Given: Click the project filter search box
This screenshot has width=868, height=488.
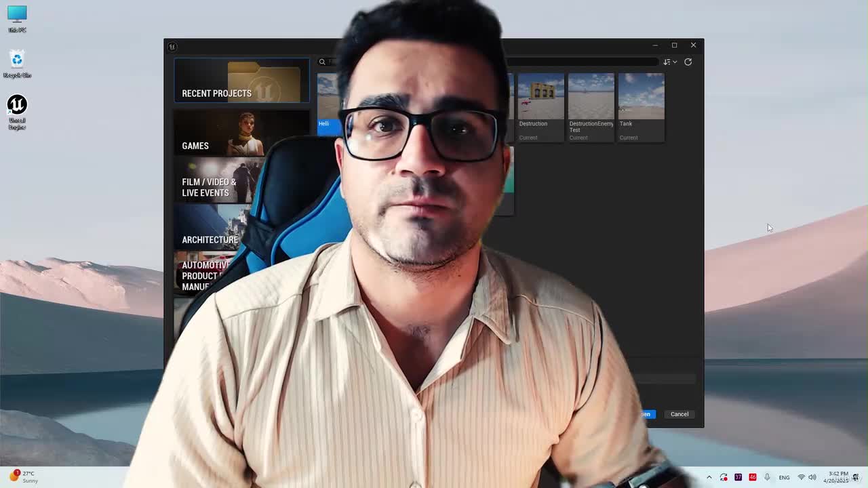Looking at the screenshot, I should [x=488, y=62].
